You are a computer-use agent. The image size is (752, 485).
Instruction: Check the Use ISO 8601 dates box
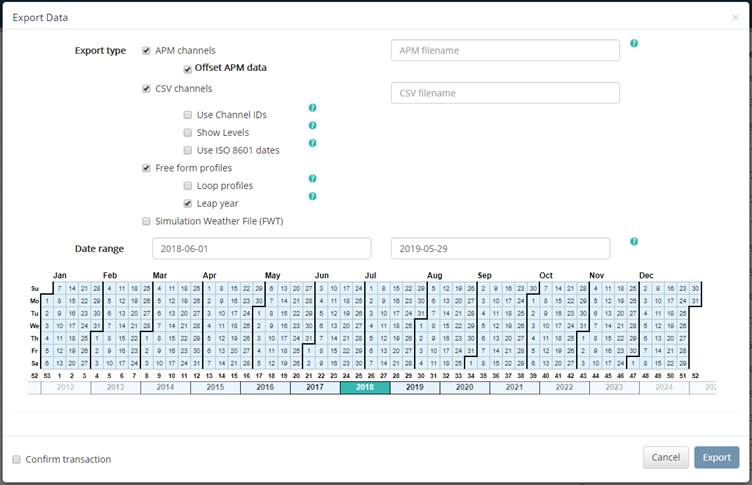tap(188, 150)
